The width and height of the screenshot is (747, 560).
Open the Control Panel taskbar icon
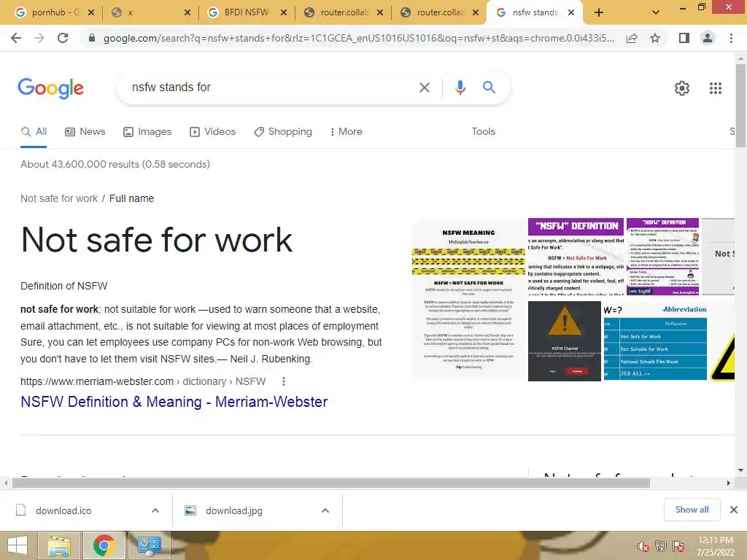pyautogui.click(x=149, y=545)
